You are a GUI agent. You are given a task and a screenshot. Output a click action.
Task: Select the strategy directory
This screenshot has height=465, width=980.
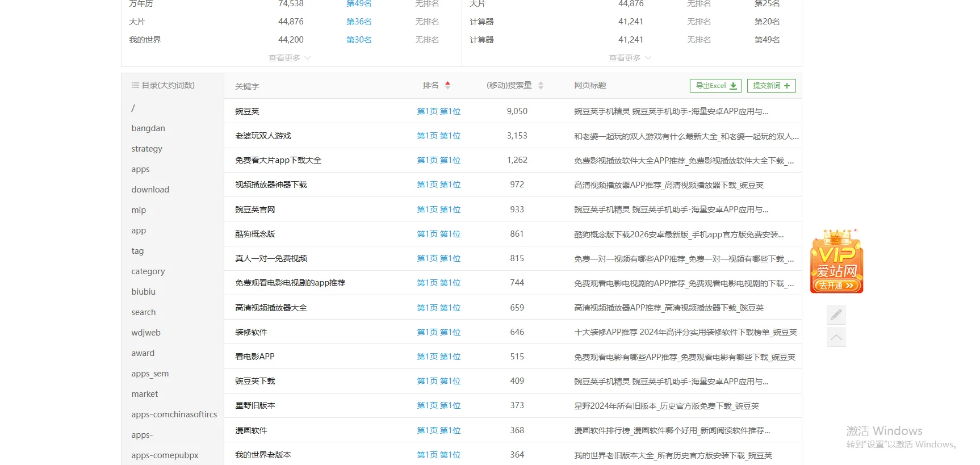tap(146, 149)
